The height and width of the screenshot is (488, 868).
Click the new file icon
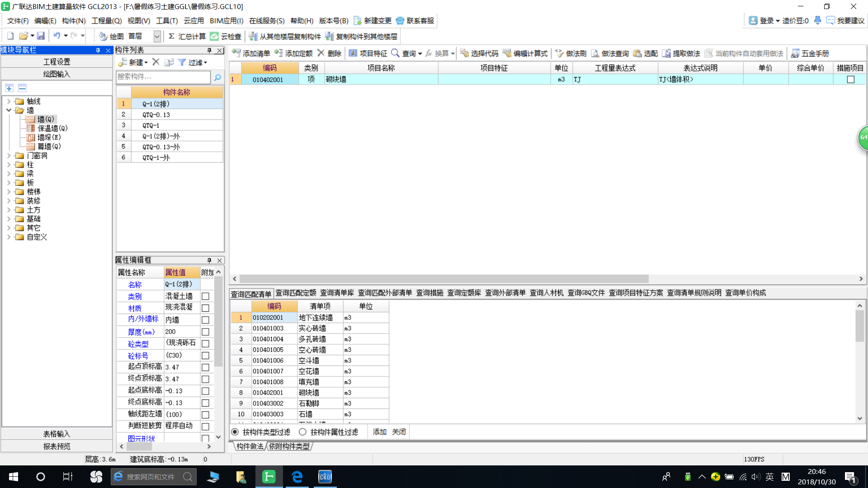[x=10, y=36]
